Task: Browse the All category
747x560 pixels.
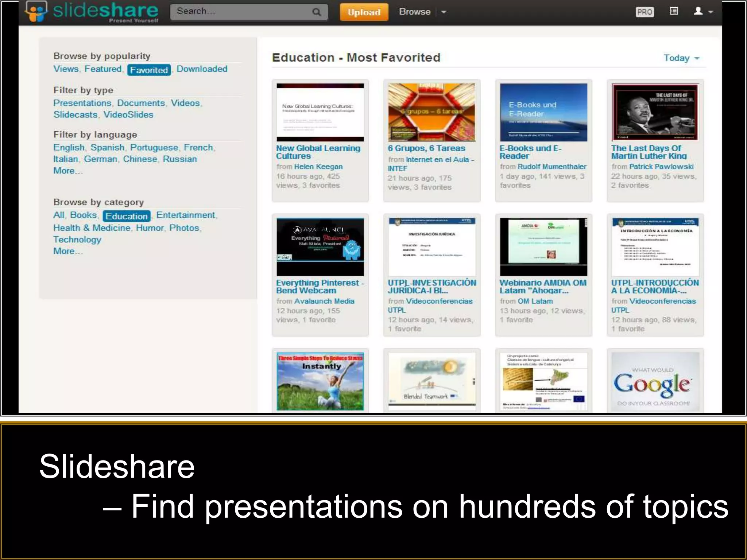Action: tap(59, 215)
